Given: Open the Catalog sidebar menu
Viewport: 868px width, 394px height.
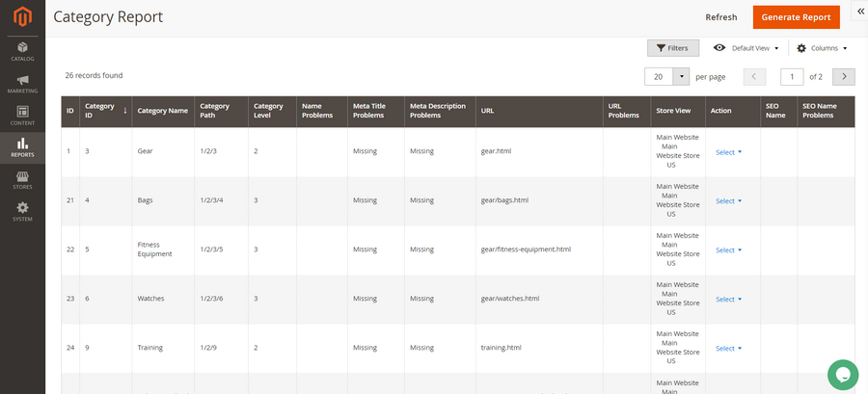Looking at the screenshot, I should (23, 51).
